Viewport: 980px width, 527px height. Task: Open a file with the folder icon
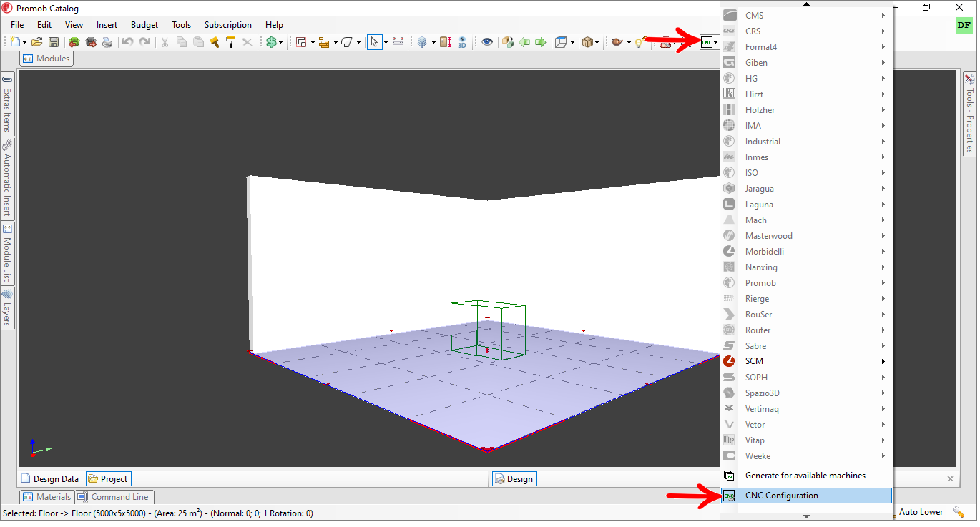point(36,42)
